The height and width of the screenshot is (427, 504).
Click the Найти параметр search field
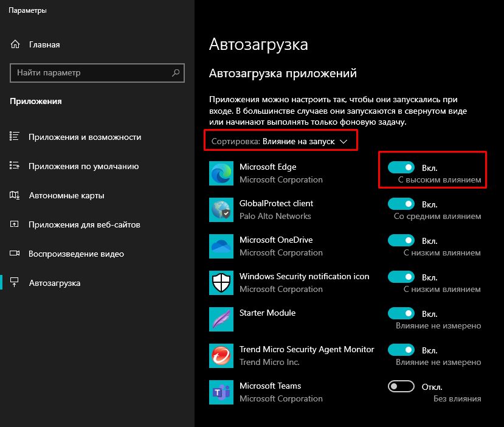coord(91,73)
